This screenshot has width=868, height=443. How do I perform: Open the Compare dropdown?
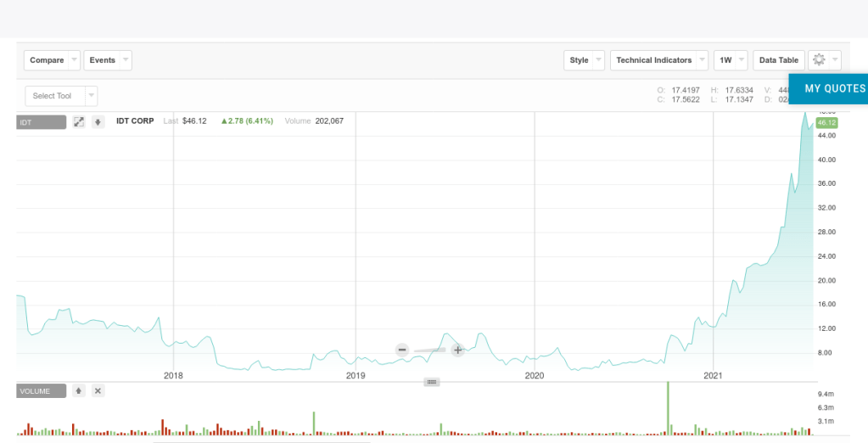pyautogui.click(x=53, y=60)
